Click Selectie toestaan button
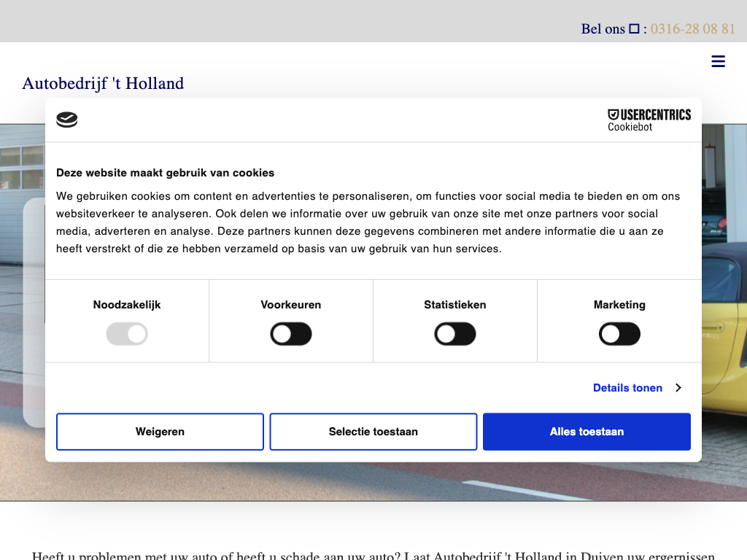This screenshot has width=747, height=560. coord(373,432)
